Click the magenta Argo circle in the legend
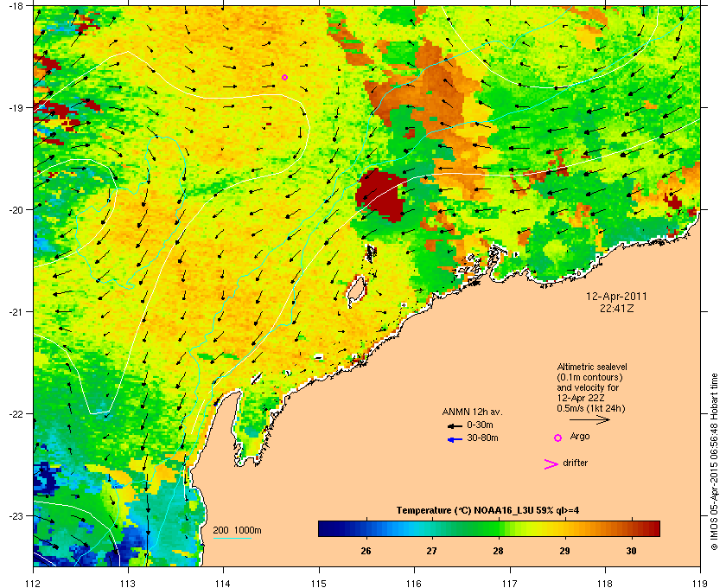 click(558, 438)
